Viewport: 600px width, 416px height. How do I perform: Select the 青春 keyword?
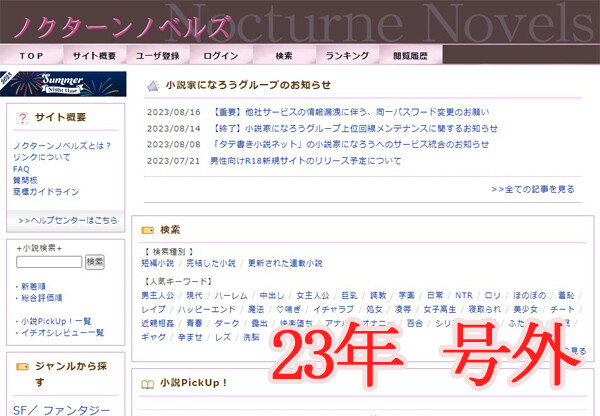[x=194, y=323]
